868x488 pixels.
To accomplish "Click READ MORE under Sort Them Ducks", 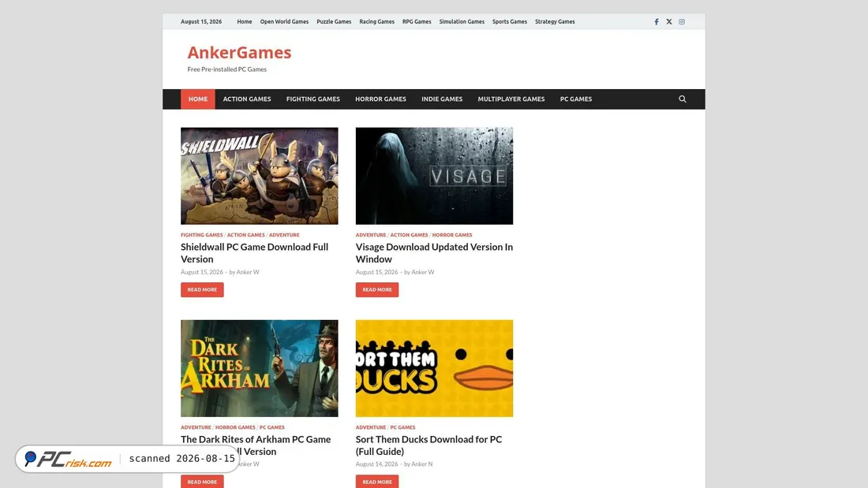I will point(377,482).
